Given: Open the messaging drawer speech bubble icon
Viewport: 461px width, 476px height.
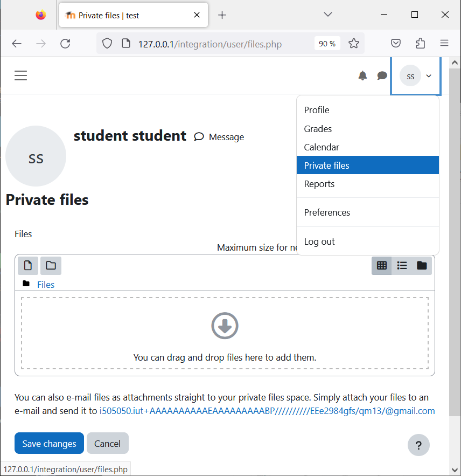Looking at the screenshot, I should [382, 75].
